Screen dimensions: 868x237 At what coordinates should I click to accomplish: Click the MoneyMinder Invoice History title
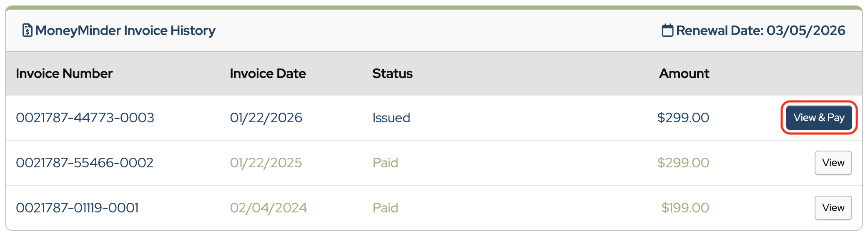click(125, 30)
